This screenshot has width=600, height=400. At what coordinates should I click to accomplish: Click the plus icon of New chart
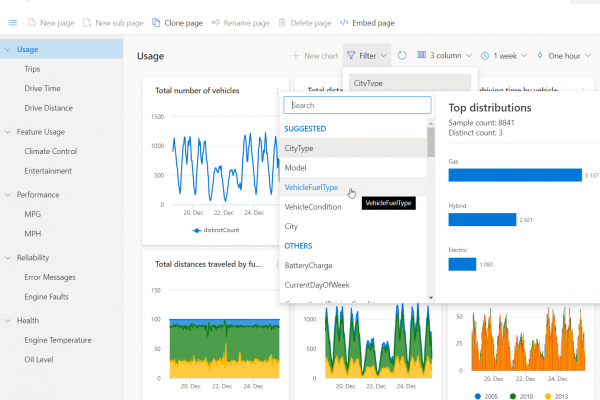tap(295, 56)
